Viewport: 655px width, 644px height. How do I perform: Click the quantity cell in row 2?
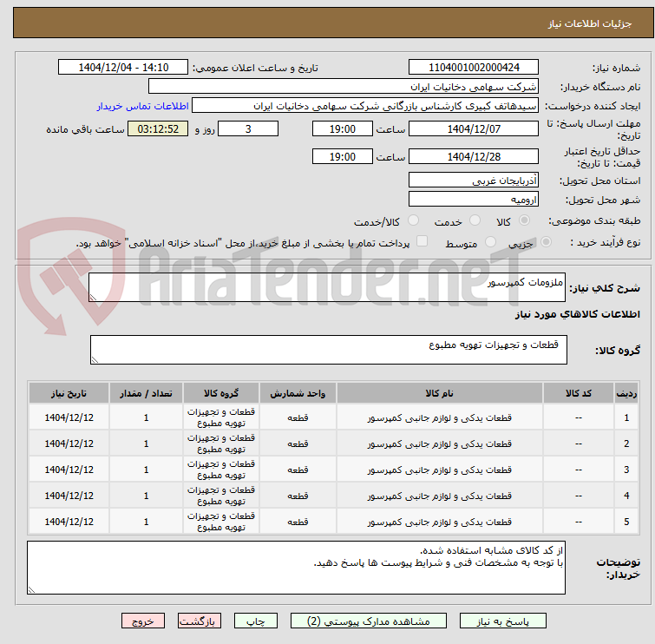[x=146, y=444]
